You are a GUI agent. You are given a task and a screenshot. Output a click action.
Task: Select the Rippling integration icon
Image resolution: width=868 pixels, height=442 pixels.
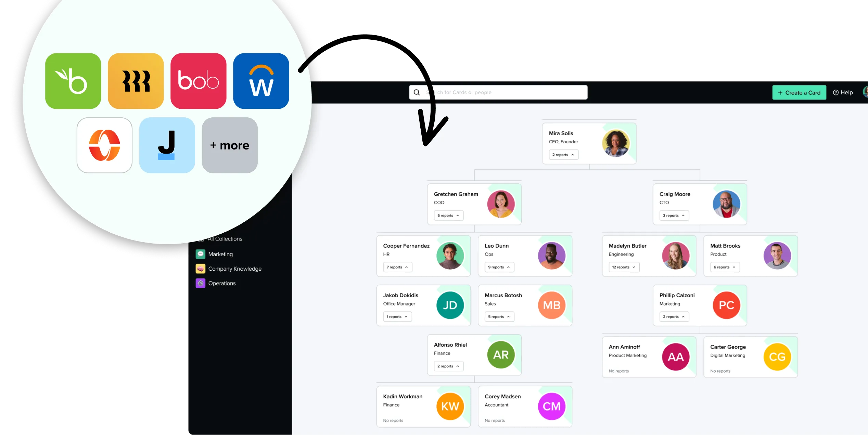tap(136, 81)
